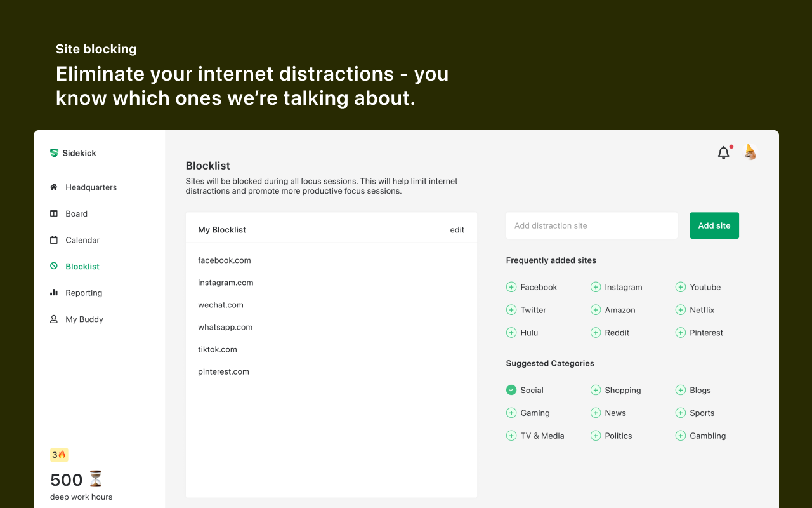This screenshot has width=812, height=508.
Task: Add Reddit to the blocklist
Action: coord(596,333)
